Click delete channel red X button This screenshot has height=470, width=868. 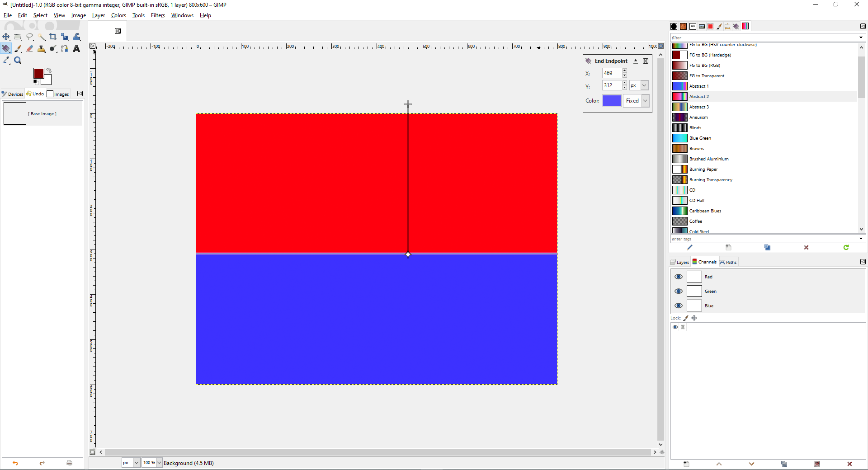coord(849,464)
